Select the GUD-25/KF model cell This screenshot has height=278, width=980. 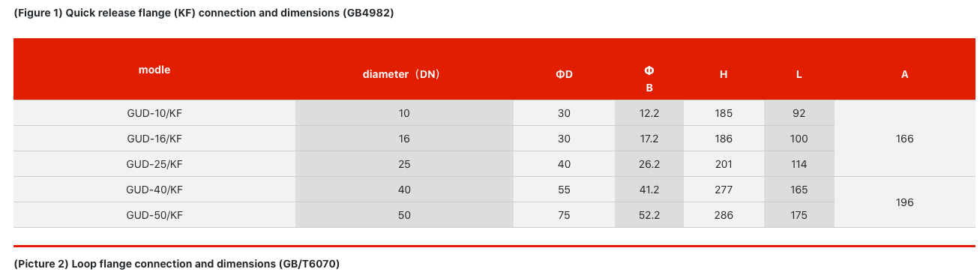154,164
